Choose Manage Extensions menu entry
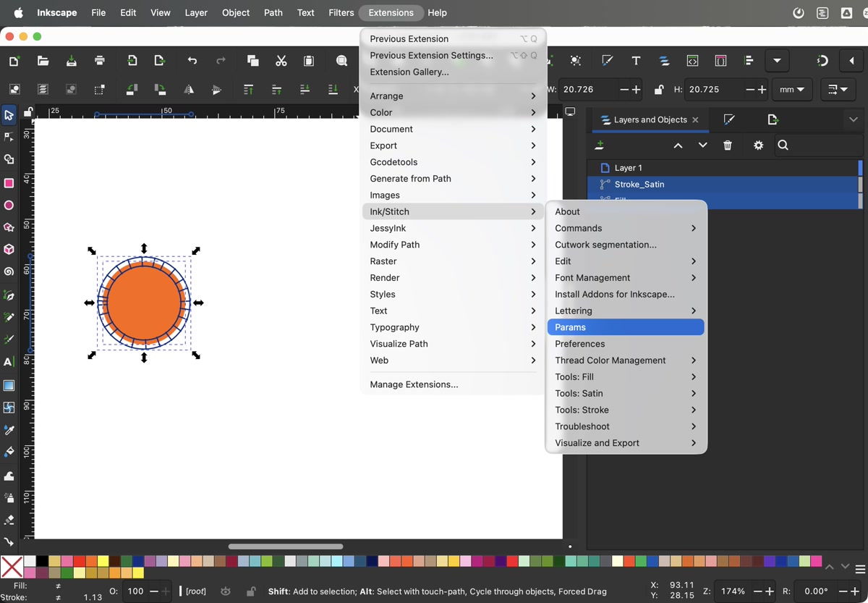 (452, 384)
